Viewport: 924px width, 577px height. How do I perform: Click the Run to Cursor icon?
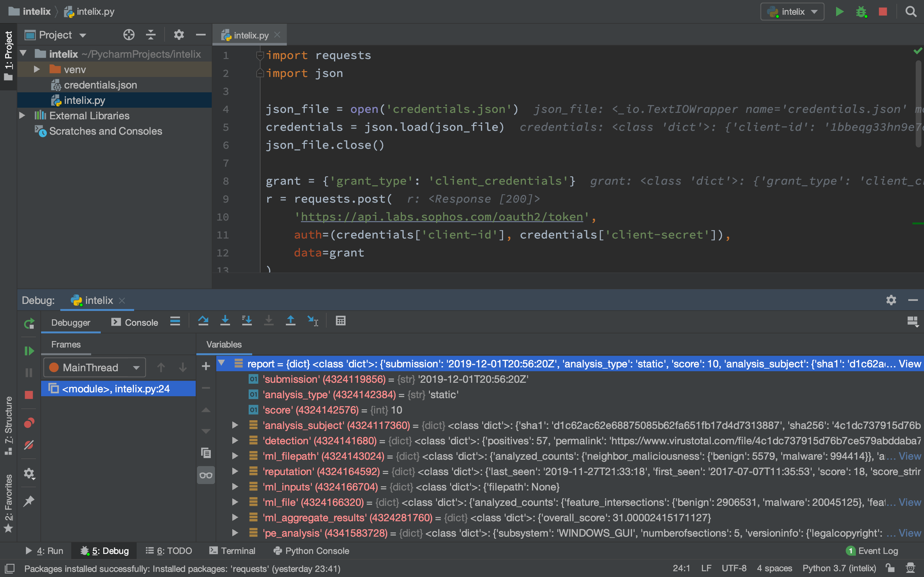(313, 321)
